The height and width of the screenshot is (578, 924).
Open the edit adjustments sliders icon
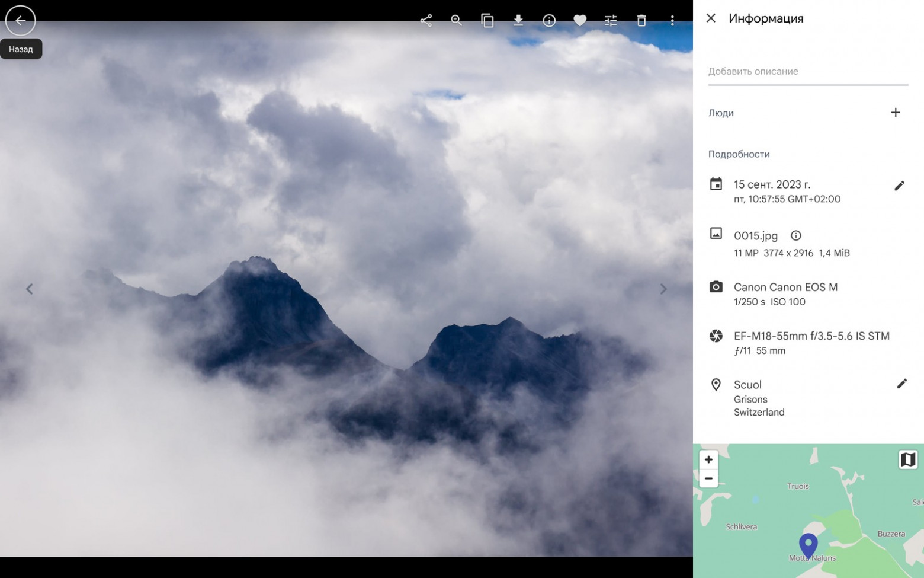pos(611,21)
